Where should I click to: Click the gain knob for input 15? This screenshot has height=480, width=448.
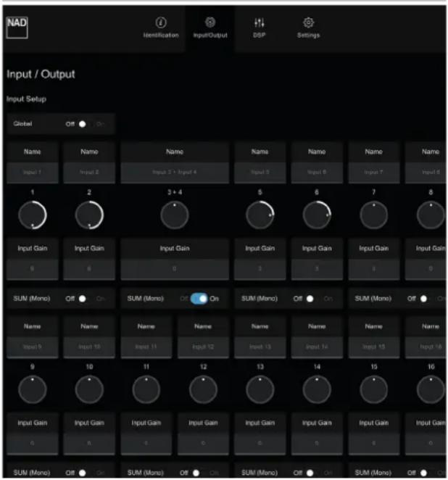click(373, 389)
